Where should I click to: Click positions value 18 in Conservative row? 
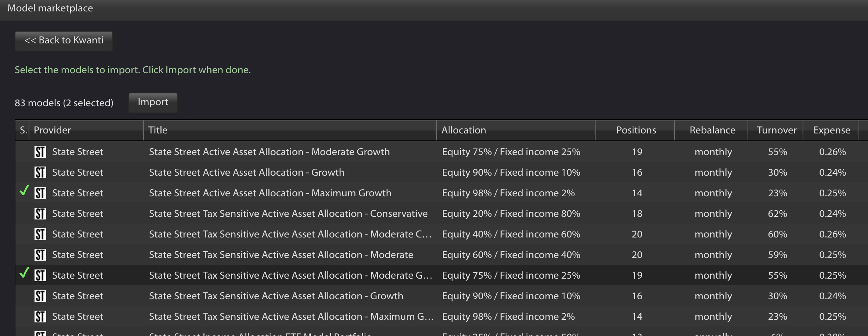(x=637, y=214)
